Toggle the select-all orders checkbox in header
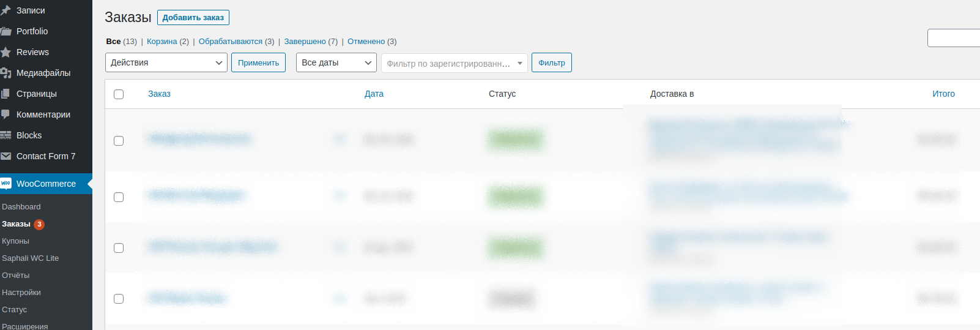The image size is (980, 330). click(119, 94)
